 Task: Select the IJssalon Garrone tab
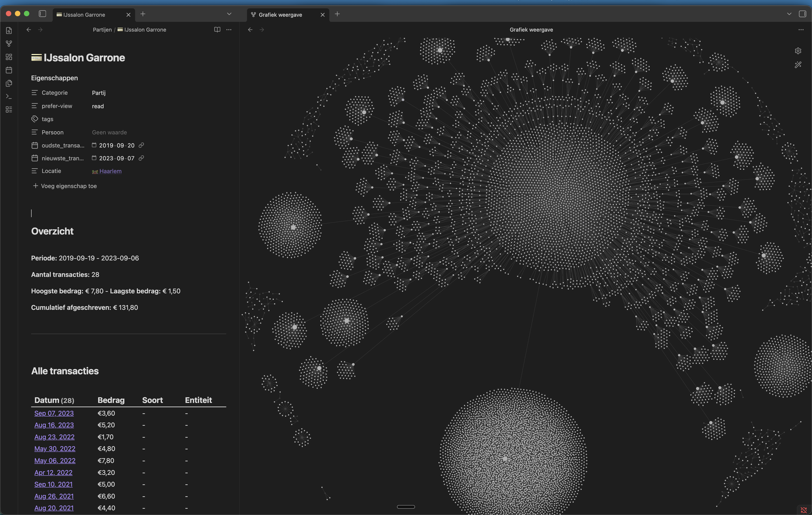pos(84,15)
